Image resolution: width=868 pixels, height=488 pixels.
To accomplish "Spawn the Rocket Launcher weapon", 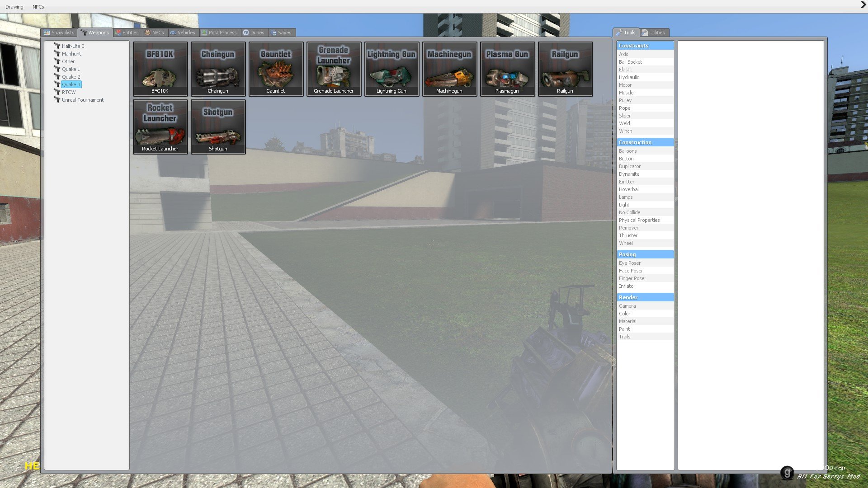I will (x=160, y=127).
